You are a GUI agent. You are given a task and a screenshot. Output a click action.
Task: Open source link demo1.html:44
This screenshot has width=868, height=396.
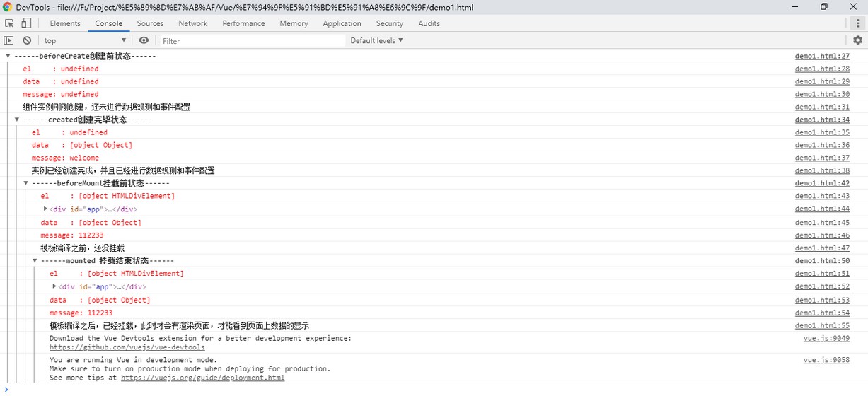point(822,209)
